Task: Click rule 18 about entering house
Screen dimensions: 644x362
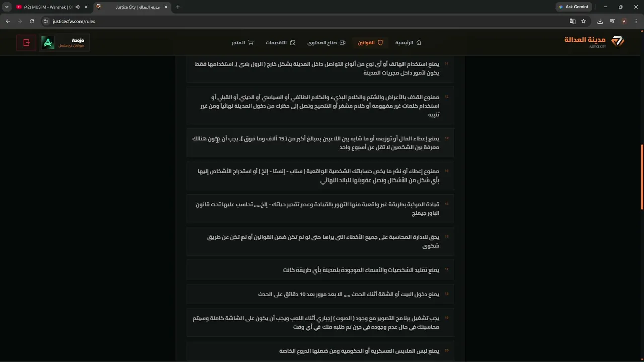Action: click(320, 294)
